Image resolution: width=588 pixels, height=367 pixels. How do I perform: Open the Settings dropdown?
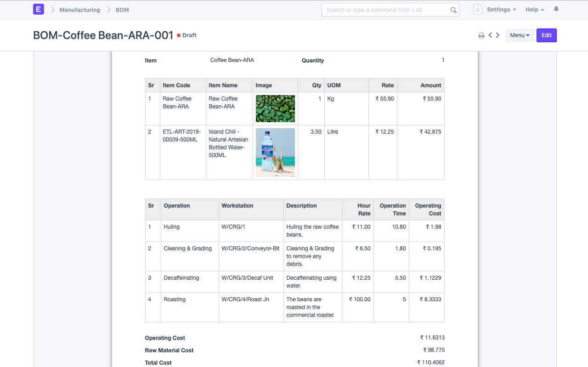[x=501, y=10]
